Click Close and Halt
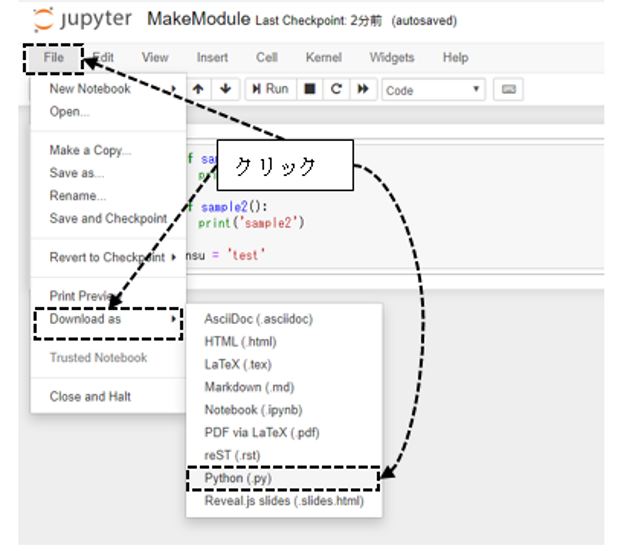This screenshot has width=618, height=554. coord(90,396)
